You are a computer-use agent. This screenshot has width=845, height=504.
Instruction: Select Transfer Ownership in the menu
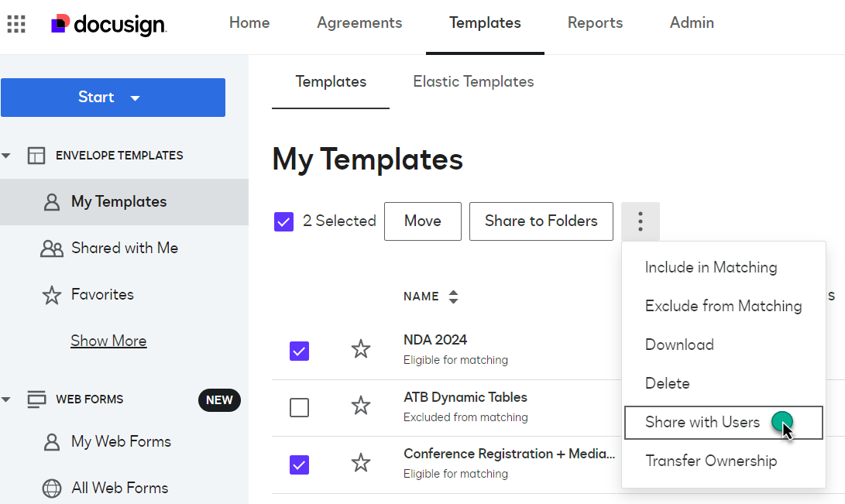711,461
